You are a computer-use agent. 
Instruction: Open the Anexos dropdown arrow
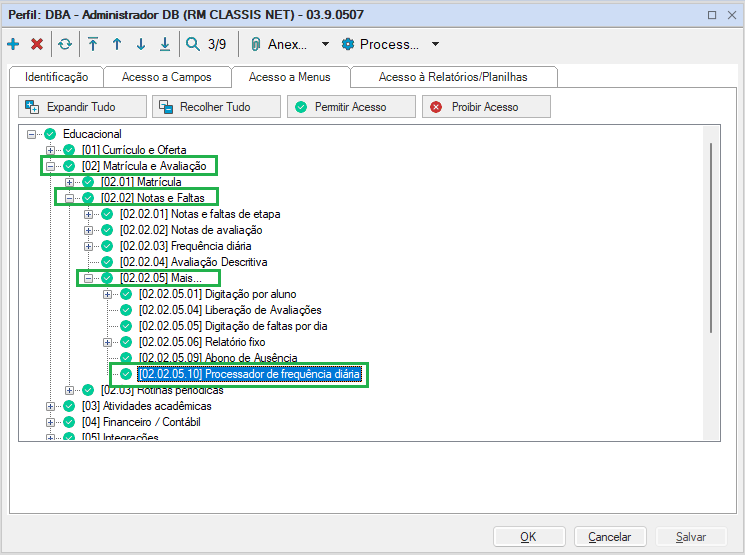[325, 44]
